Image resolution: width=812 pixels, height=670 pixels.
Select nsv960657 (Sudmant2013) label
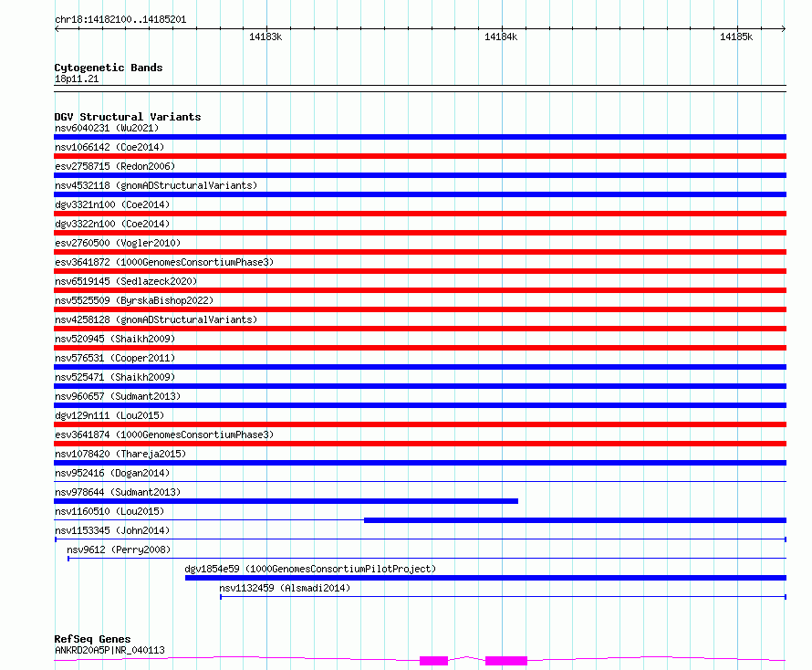coord(118,396)
